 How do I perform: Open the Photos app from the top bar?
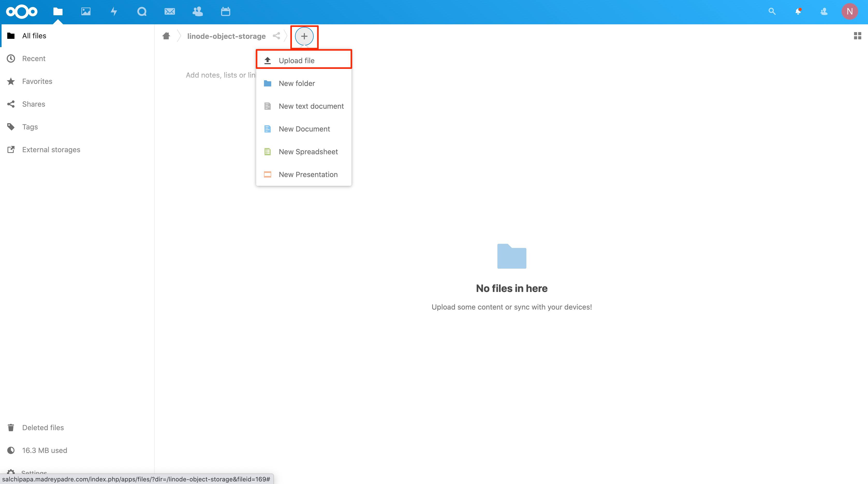pos(86,11)
